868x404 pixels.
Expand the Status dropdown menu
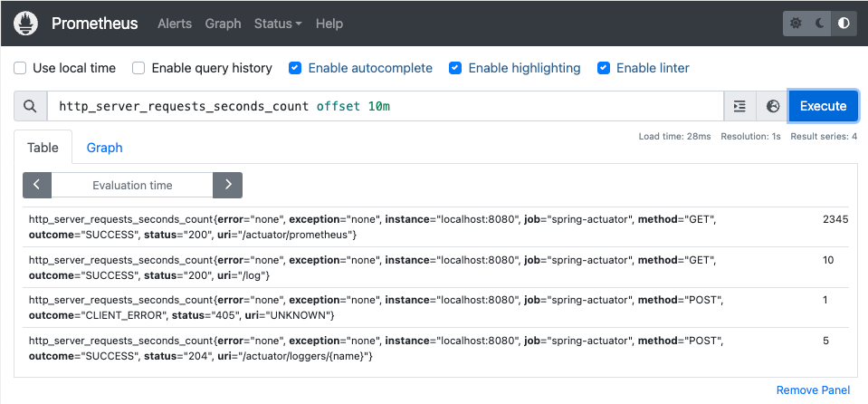pos(278,24)
